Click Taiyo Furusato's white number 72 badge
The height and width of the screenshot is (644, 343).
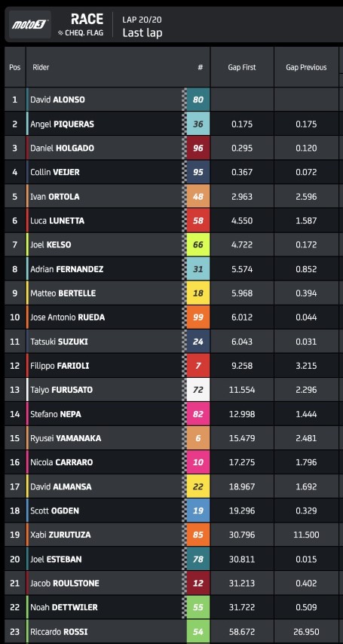[198, 389]
